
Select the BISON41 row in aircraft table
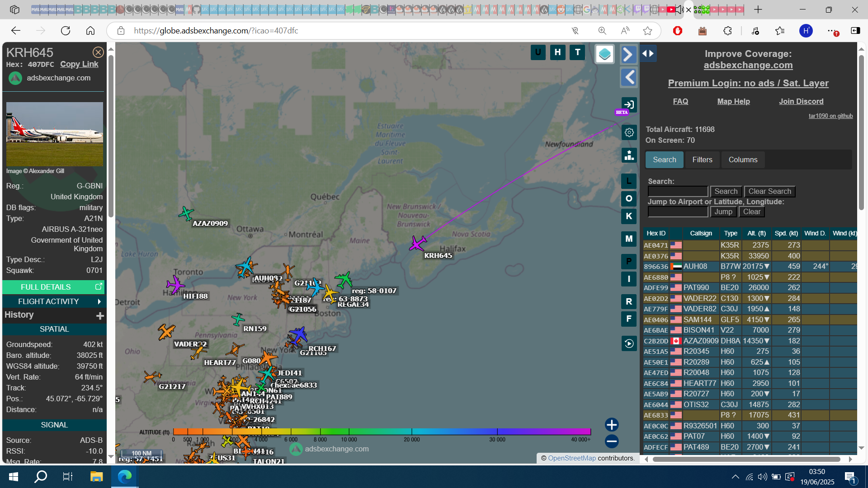750,330
